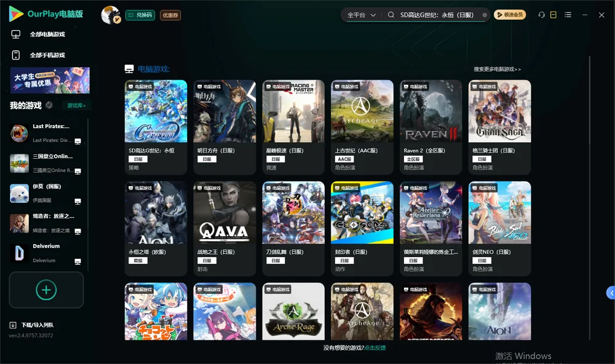
Task: Open the user avatar profile
Action: [111, 15]
